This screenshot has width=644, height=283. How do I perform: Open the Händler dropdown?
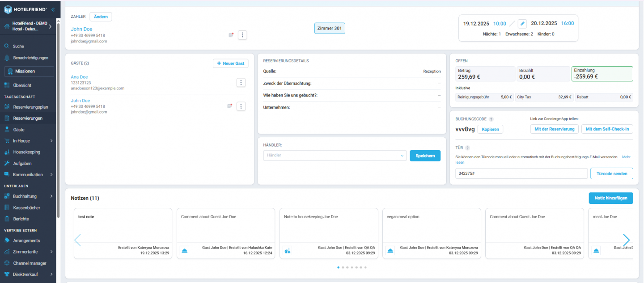click(335, 156)
